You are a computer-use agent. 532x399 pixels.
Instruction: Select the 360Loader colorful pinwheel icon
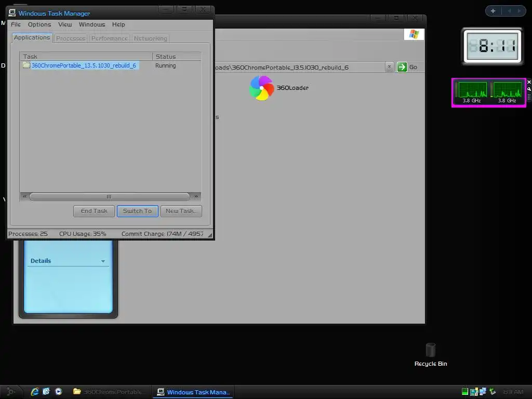261,88
